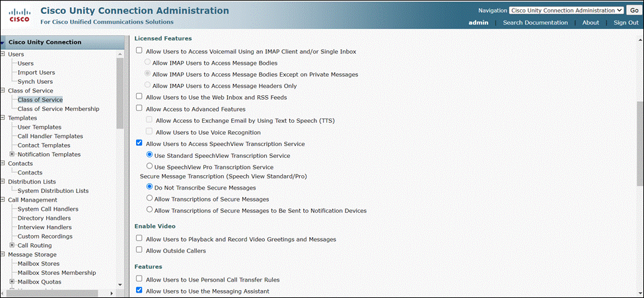Collapse the Users tree node

tap(3, 54)
